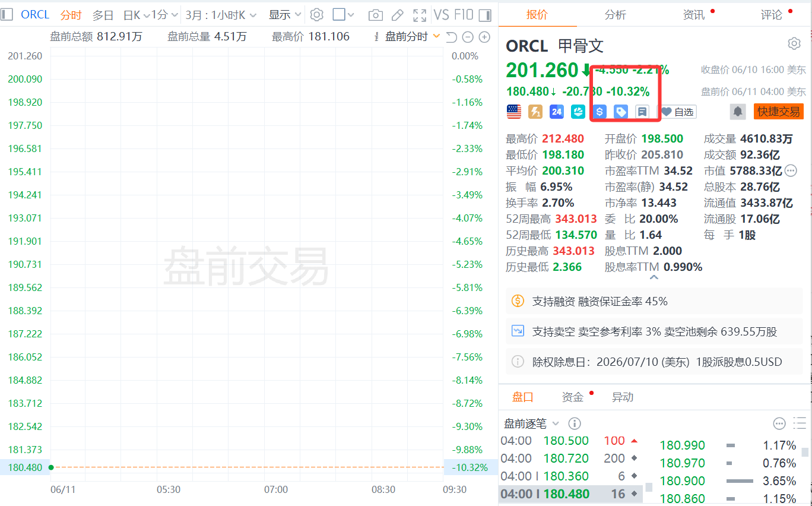This screenshot has height=506, width=812.
Task: Click the ORCL ticker in toolbar
Action: [x=35, y=15]
